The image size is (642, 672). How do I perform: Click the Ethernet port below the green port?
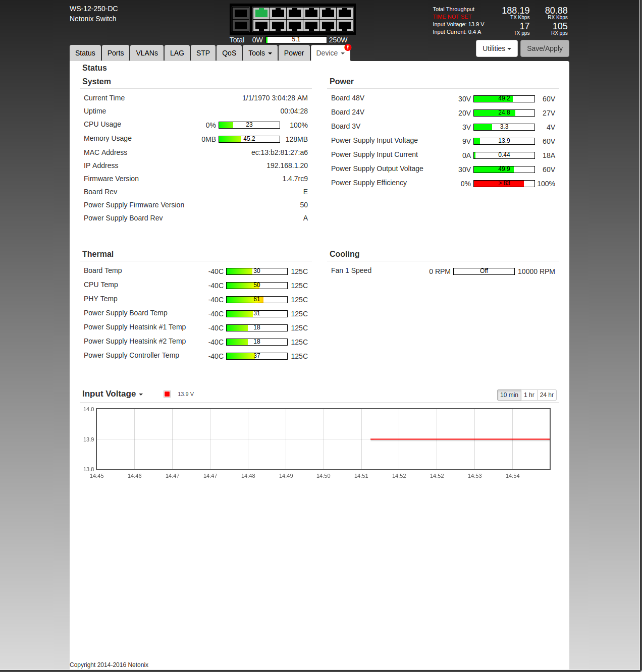(x=261, y=25)
